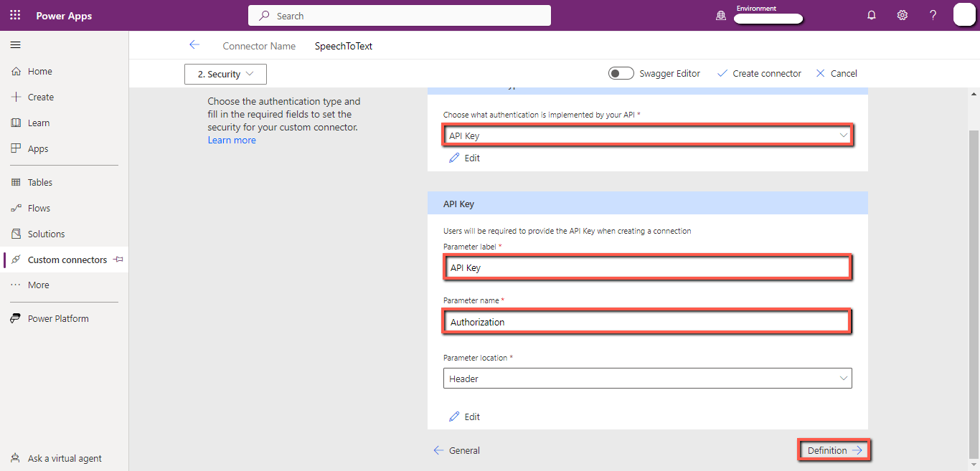Click the Create connector checkmark icon
The image size is (980, 471).
(722, 73)
